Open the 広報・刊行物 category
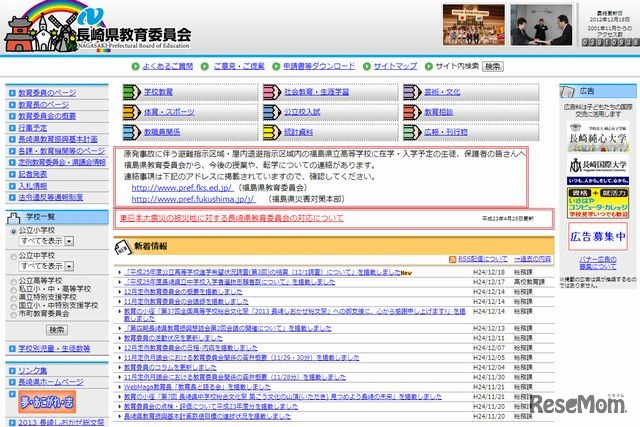 point(446,132)
